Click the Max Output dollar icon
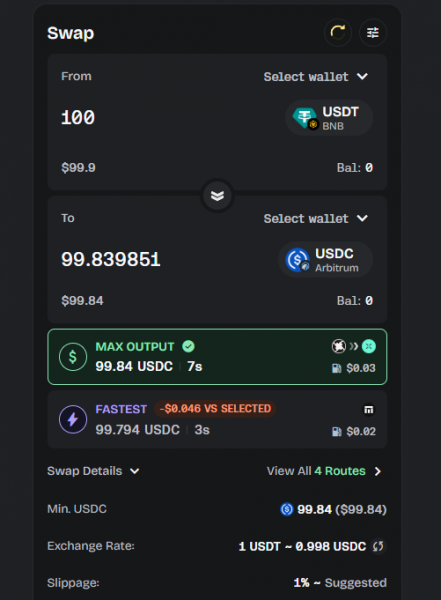 (73, 357)
